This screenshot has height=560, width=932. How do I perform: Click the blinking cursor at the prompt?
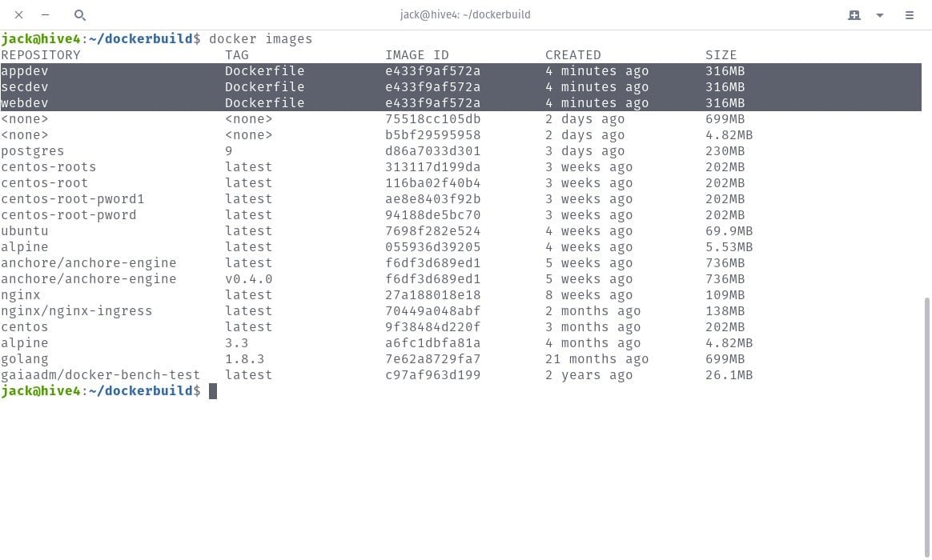(212, 390)
